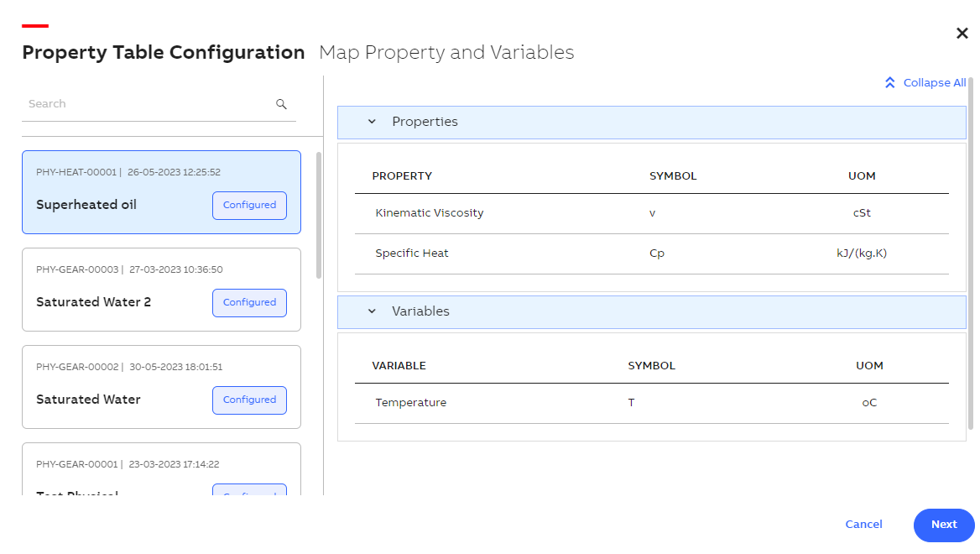Collapse all sections via Collapse All link
This screenshot has height=554, width=980.
coord(935,82)
